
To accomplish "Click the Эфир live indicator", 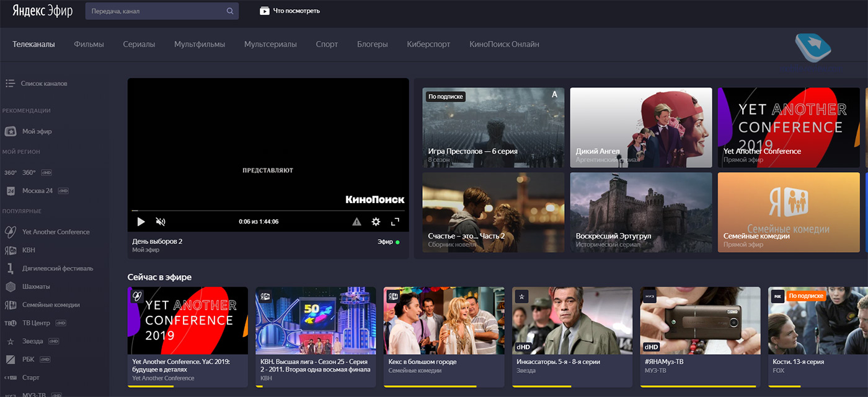I will pos(389,242).
